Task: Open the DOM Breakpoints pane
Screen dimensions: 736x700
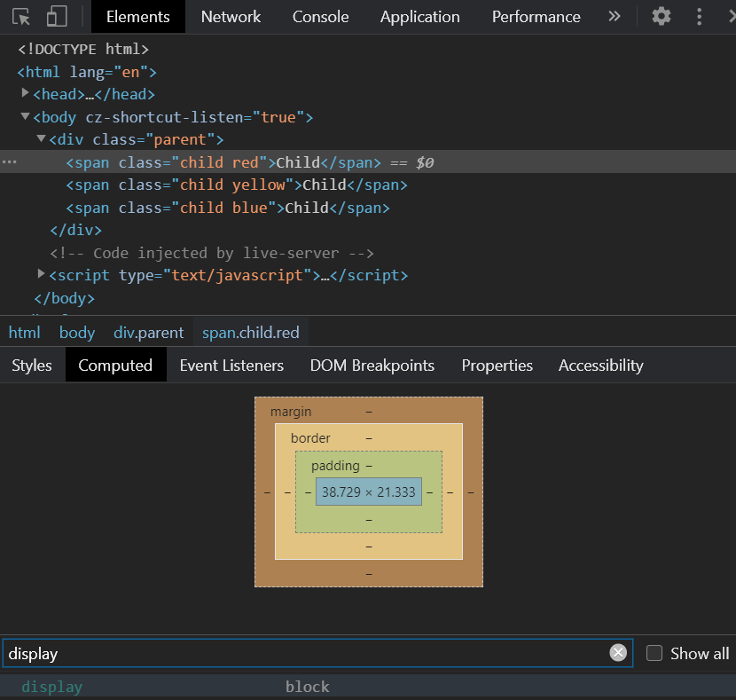Action: 372,366
